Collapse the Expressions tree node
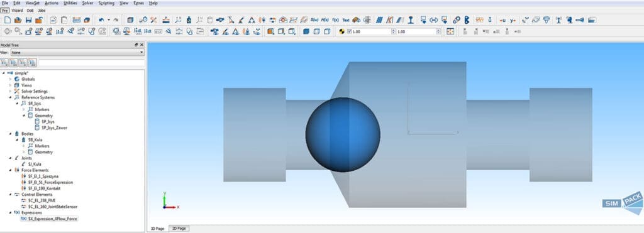The image size is (644, 233). tap(10, 213)
